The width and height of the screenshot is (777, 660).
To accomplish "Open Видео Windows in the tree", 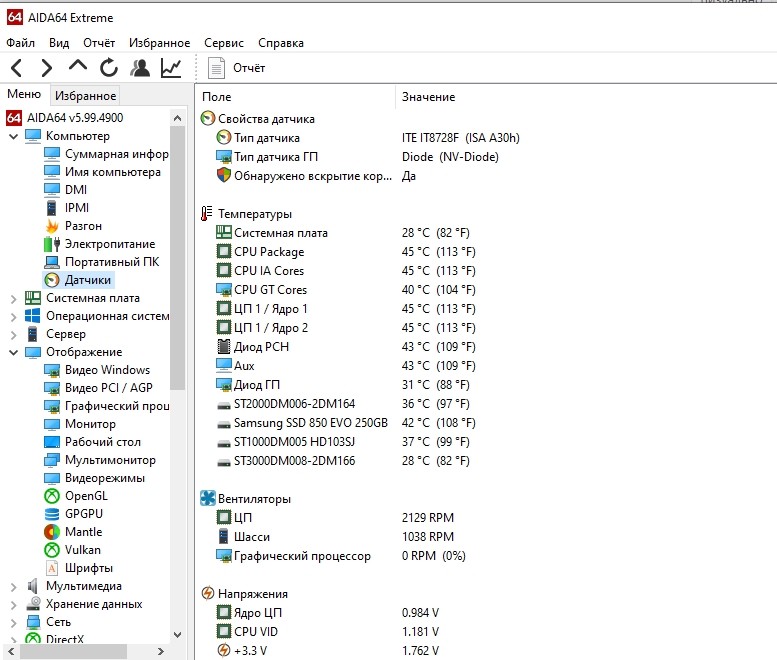I will (x=97, y=370).
